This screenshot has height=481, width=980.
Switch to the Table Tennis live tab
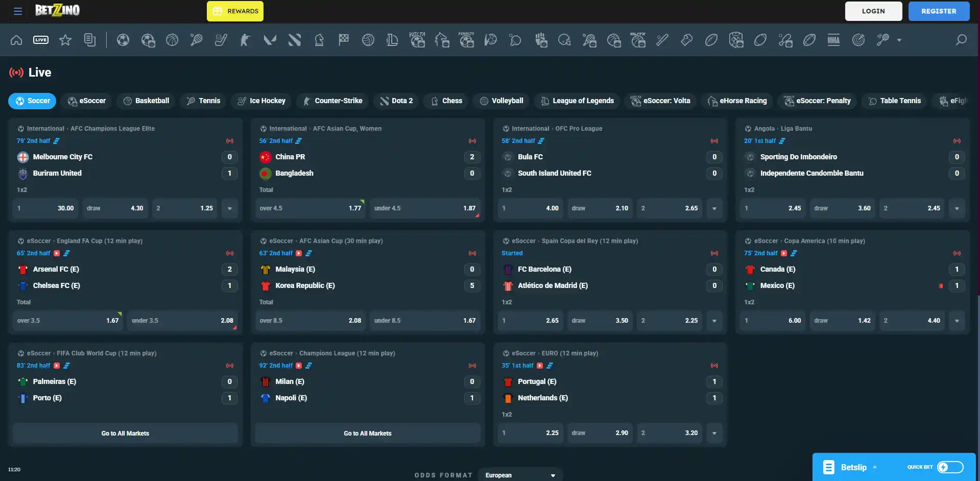pos(894,101)
